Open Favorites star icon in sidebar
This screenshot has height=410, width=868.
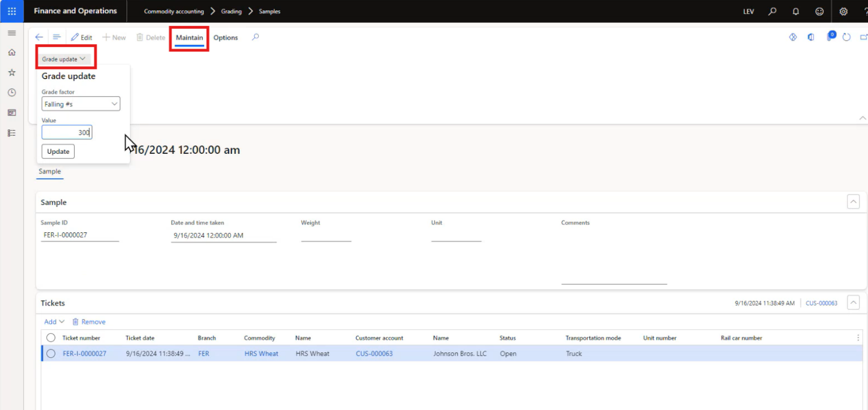click(11, 73)
